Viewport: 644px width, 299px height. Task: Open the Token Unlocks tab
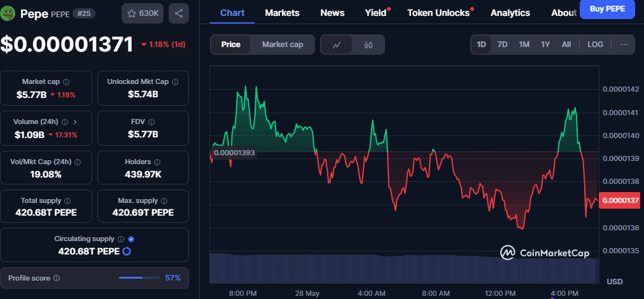[x=438, y=13]
